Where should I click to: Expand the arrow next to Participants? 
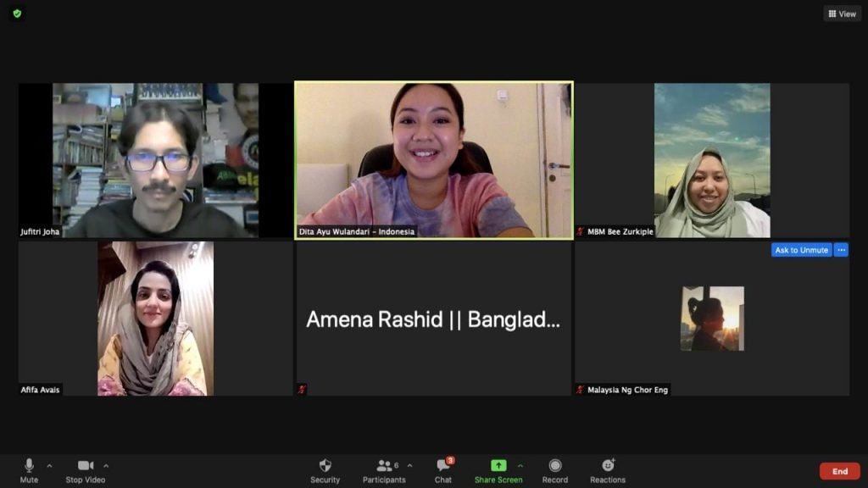click(410, 465)
